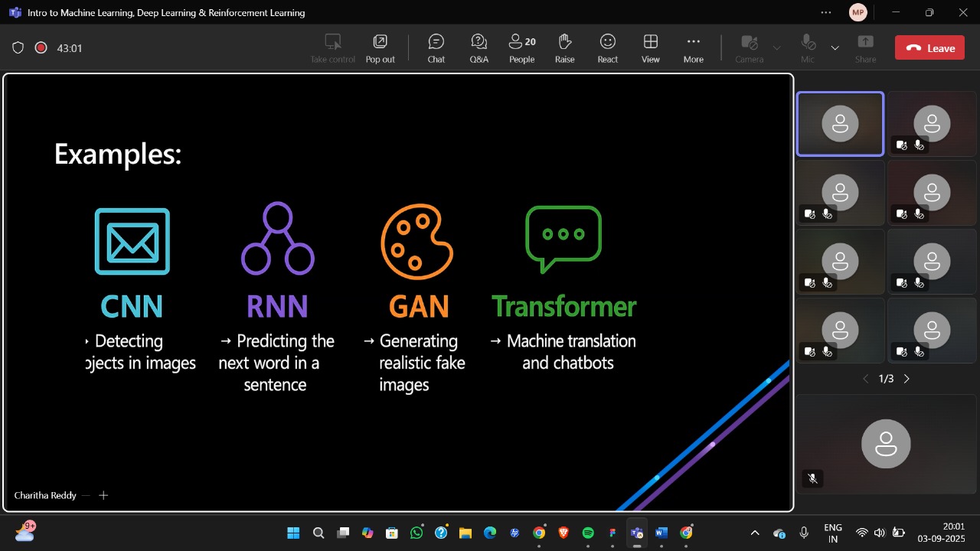Raise your hand in the meeting
Image resolution: width=980 pixels, height=551 pixels.
[564, 47]
